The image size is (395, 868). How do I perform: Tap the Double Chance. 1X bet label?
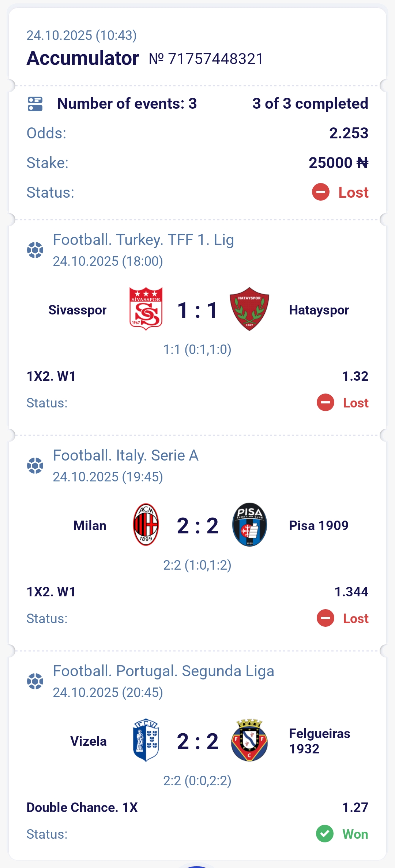pyautogui.click(x=82, y=807)
